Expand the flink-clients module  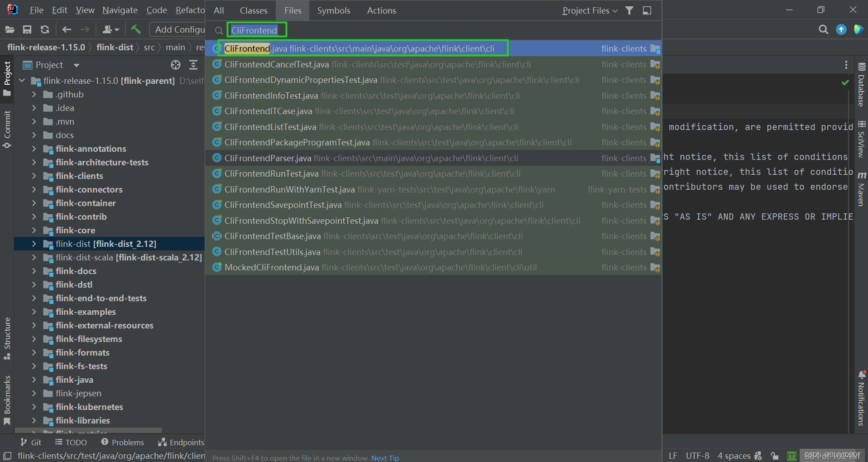pos(34,176)
